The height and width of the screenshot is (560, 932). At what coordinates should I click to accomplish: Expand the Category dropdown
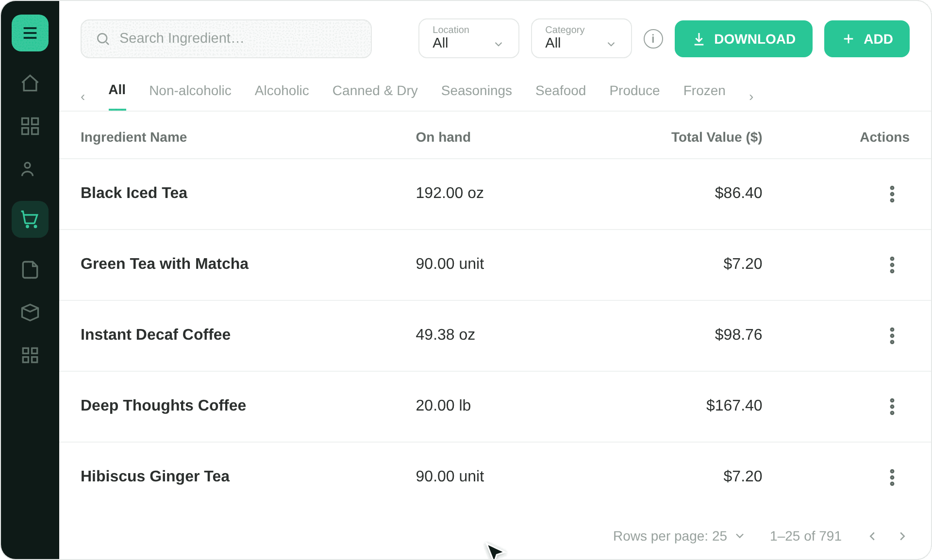[582, 38]
